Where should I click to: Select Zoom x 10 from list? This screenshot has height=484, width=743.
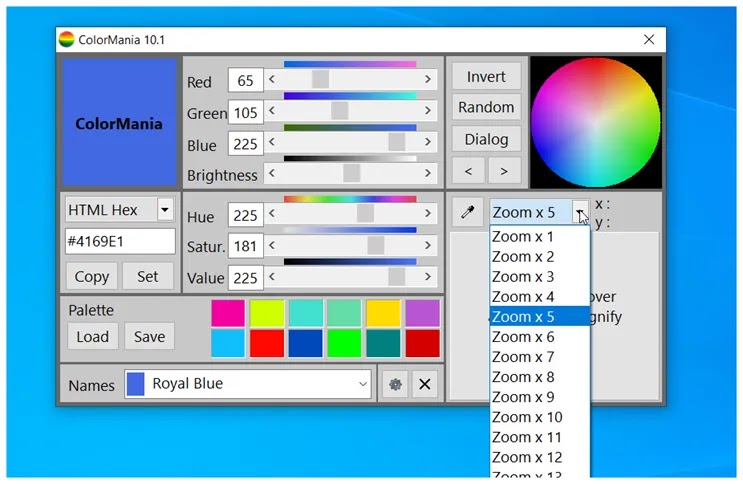click(540, 417)
